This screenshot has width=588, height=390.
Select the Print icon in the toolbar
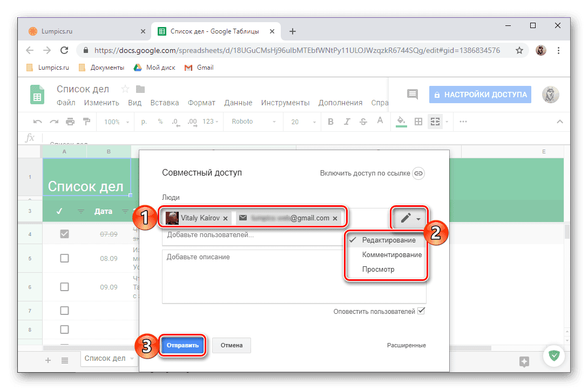(x=70, y=122)
